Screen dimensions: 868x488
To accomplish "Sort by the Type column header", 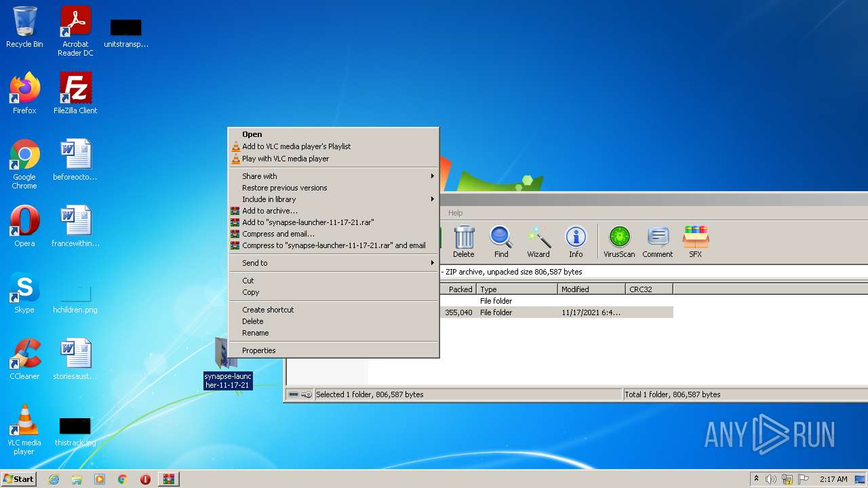I will click(517, 289).
